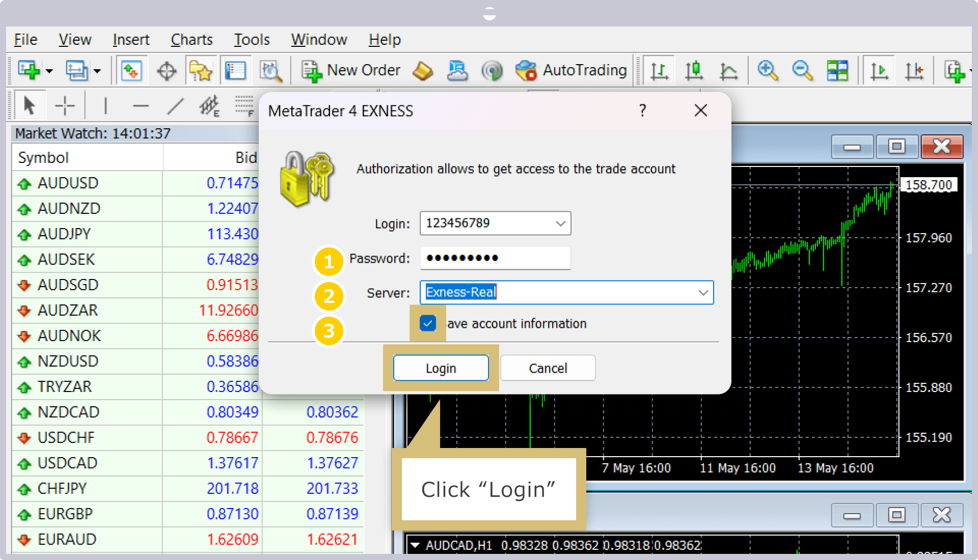Toggle the Save account information checkbox
Viewport: 978px width, 560px height.
(428, 323)
